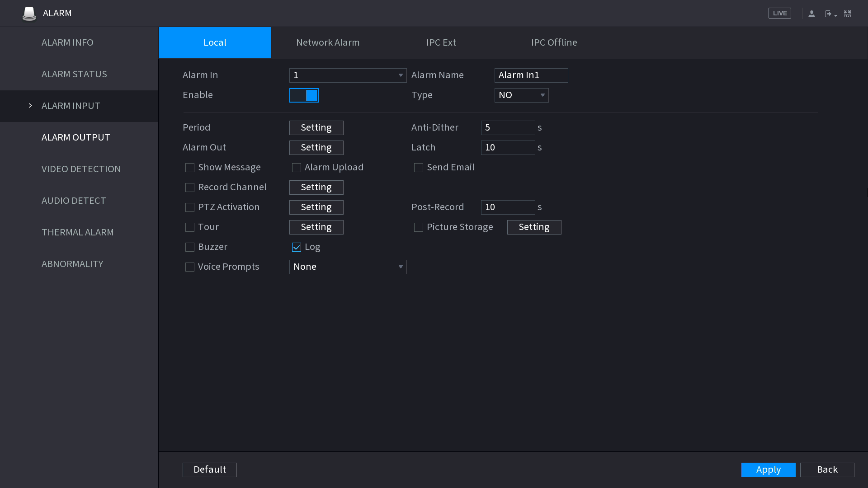Click the Default button

(209, 469)
